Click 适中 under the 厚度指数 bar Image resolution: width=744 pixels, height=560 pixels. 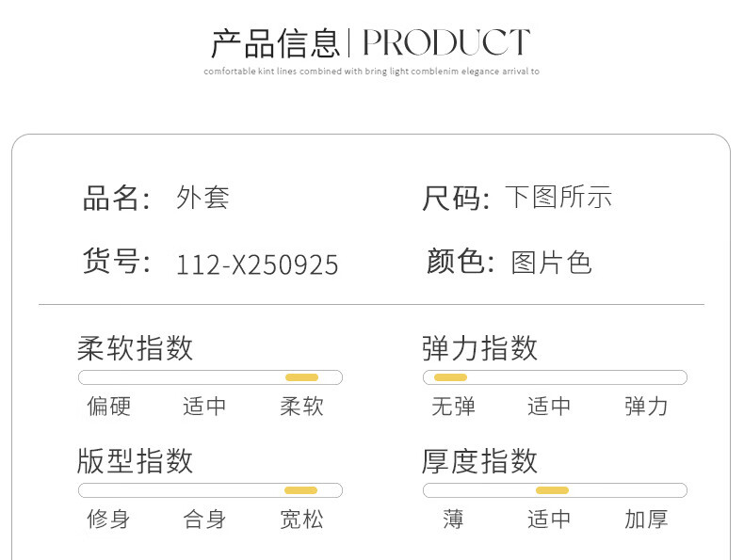549,519
